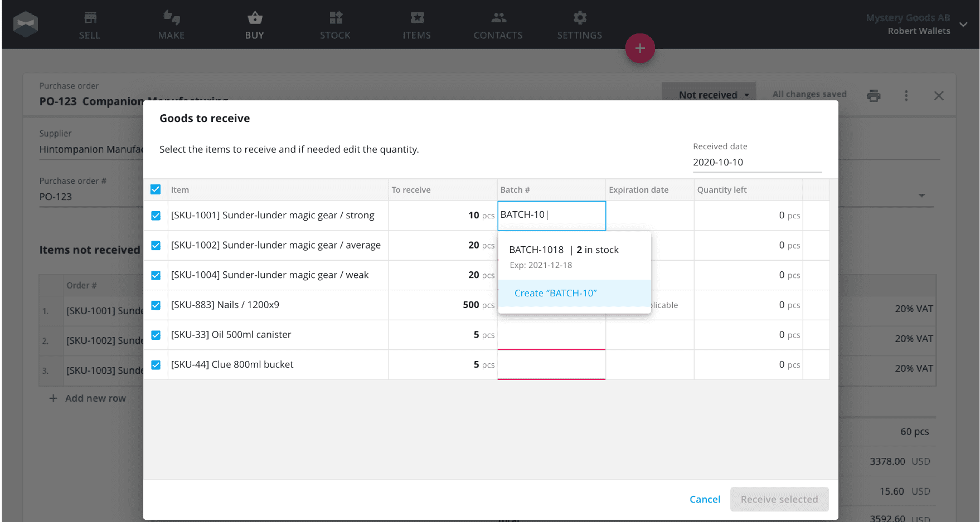
Task: Expand the Mystery Goods AB account menu
Action: coord(963,25)
